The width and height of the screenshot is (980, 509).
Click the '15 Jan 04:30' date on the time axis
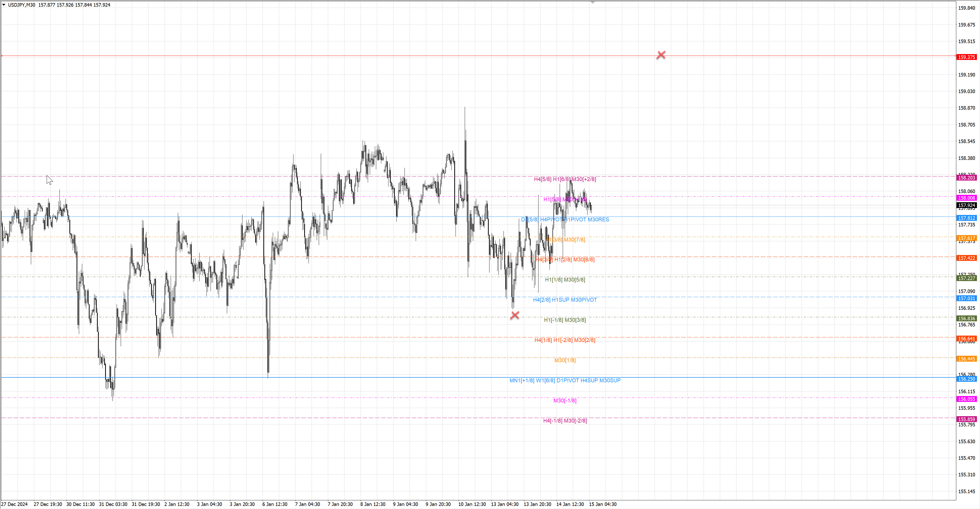603,504
